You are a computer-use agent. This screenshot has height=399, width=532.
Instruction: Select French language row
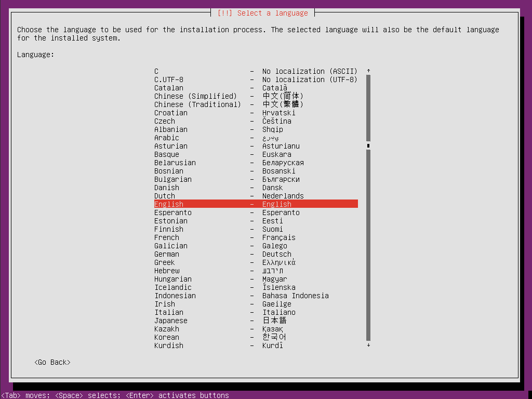(256, 237)
